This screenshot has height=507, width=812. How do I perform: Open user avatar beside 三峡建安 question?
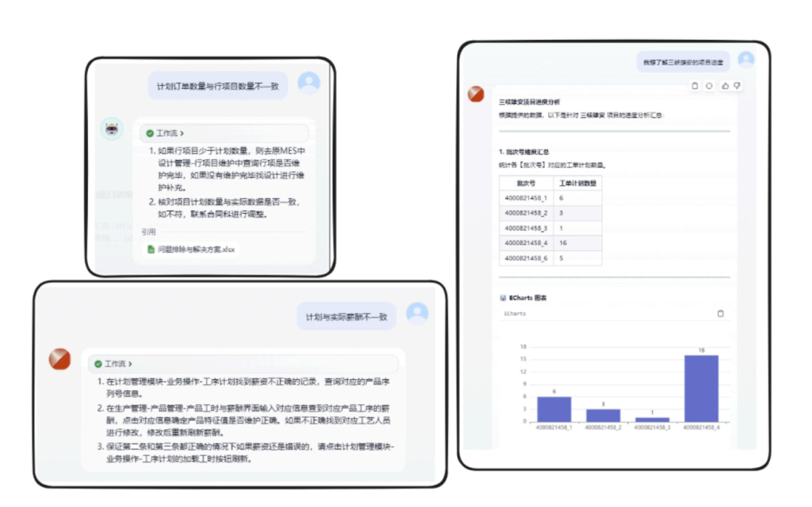coord(745,59)
